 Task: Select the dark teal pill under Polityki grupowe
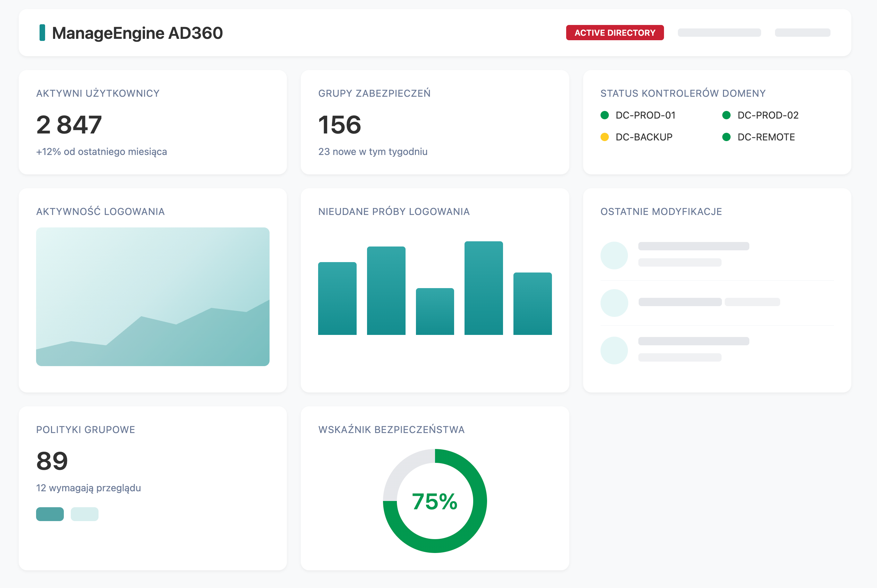[x=50, y=514]
